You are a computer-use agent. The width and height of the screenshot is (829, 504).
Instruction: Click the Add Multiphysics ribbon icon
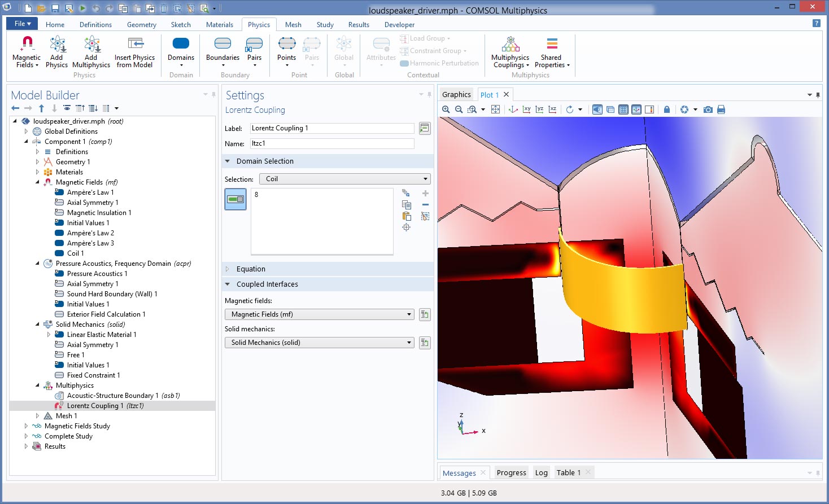pos(91,52)
